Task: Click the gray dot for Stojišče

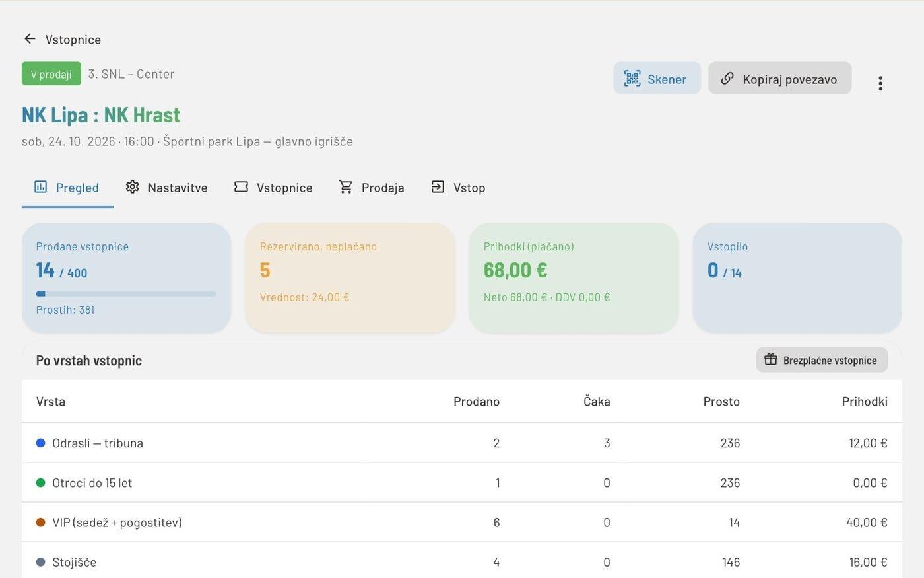Action: click(40, 561)
